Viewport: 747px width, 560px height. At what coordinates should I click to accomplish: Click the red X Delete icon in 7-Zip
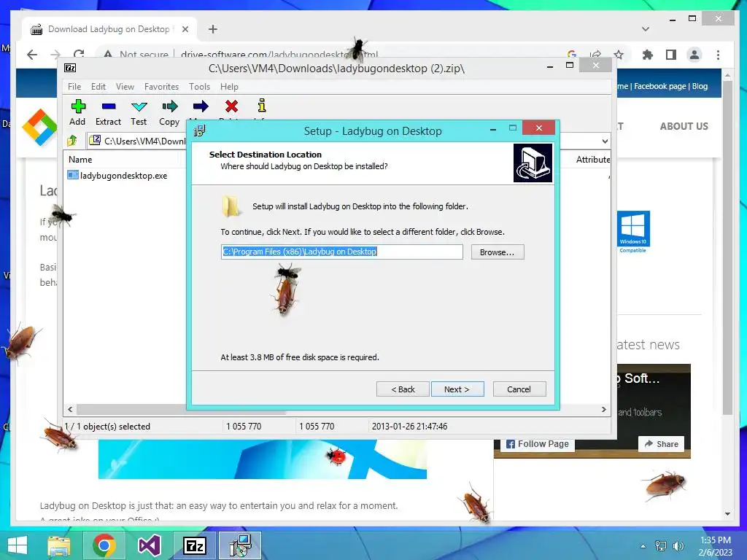(x=231, y=106)
